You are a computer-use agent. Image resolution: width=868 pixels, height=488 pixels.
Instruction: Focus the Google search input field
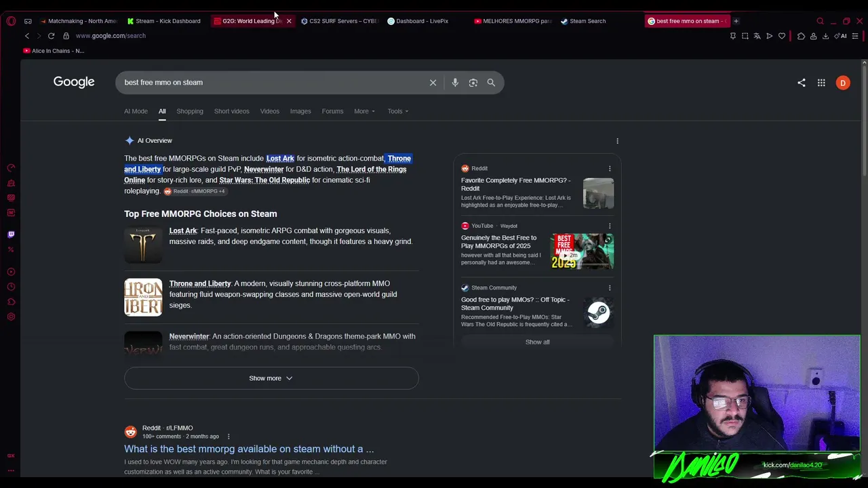pos(275,83)
